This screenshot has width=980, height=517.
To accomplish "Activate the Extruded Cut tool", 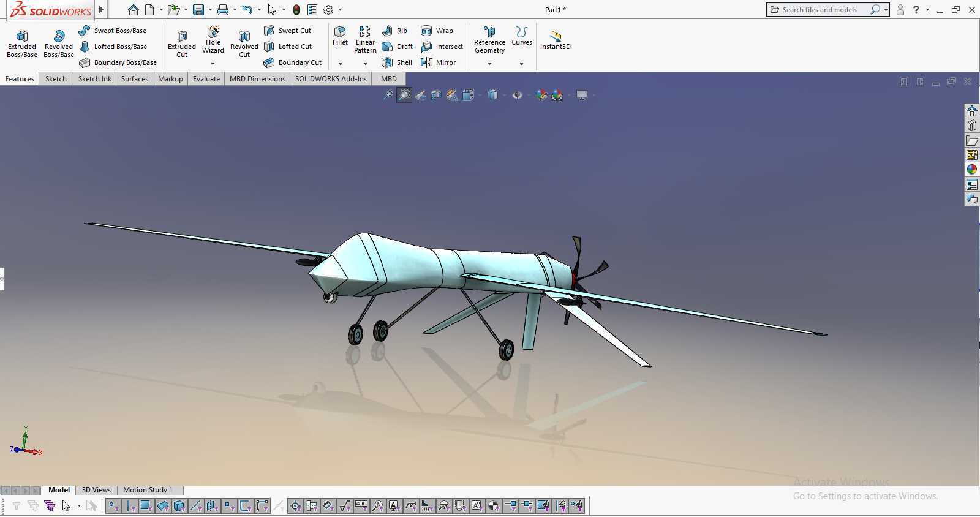I will 182,43.
